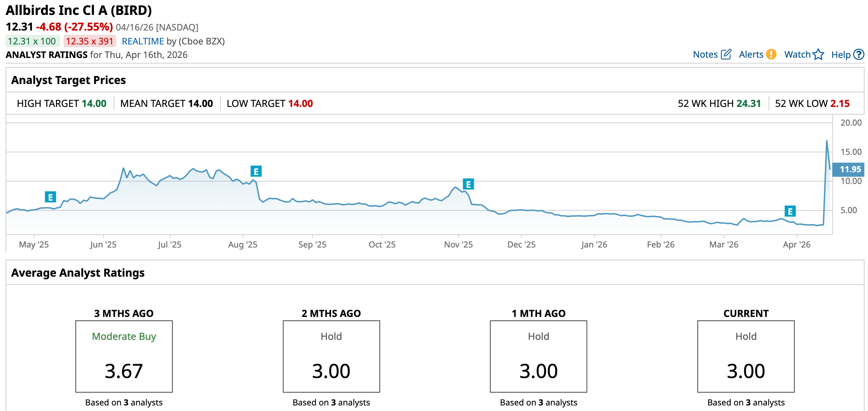The width and height of the screenshot is (868, 411).
Task: Click the Watch text link
Action: coord(797,54)
